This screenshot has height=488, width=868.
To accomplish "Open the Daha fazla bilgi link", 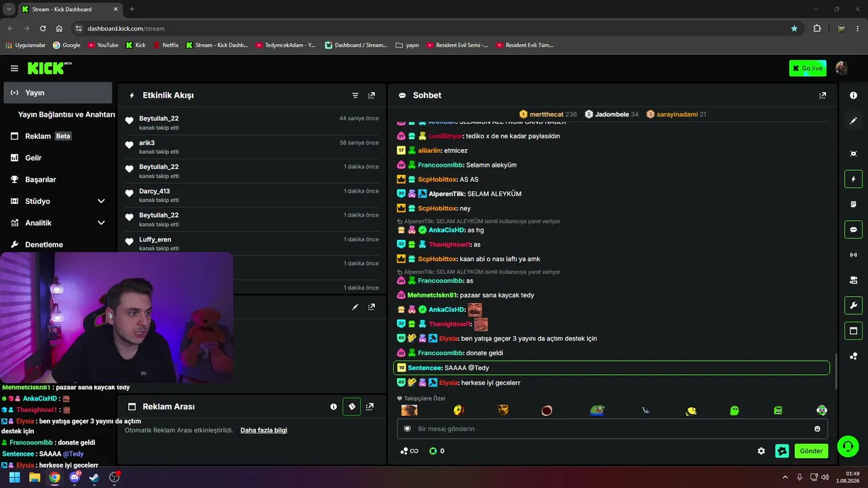I will 264,430.
